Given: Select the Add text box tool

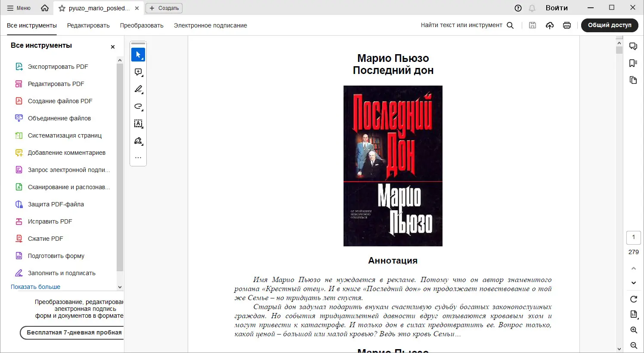Looking at the screenshot, I should pyautogui.click(x=138, y=123).
